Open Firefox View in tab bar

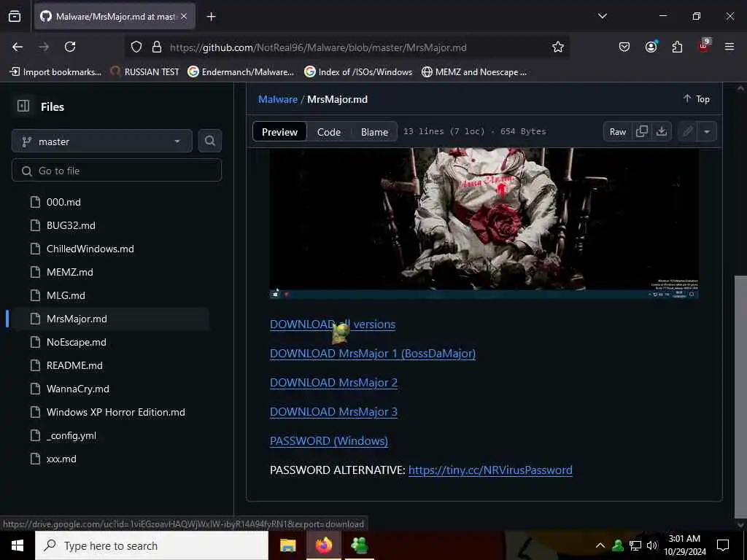[15, 16]
